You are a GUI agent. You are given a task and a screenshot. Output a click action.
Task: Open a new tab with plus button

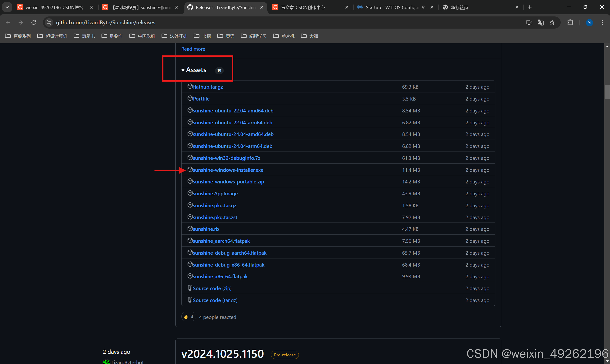coord(530,7)
